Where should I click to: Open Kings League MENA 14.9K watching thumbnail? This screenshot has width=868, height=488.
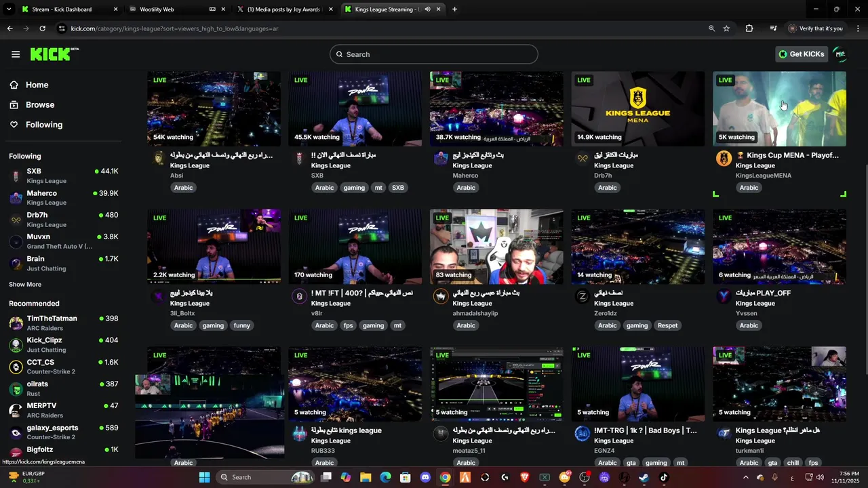point(638,108)
